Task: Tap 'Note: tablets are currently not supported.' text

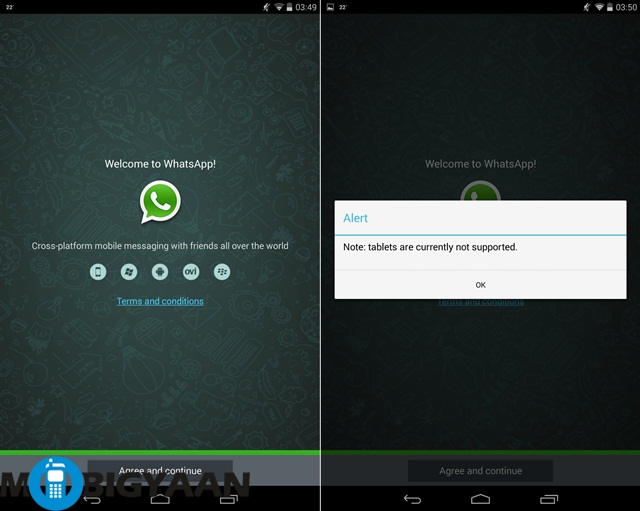Action: click(x=430, y=247)
